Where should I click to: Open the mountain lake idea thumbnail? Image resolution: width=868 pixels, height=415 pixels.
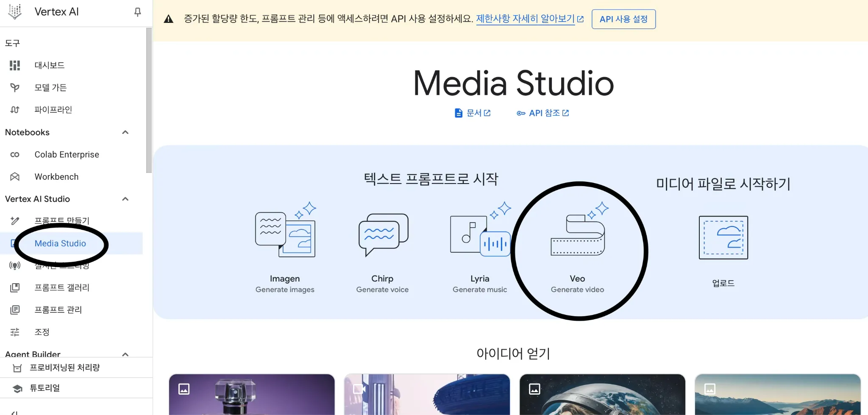point(778,394)
